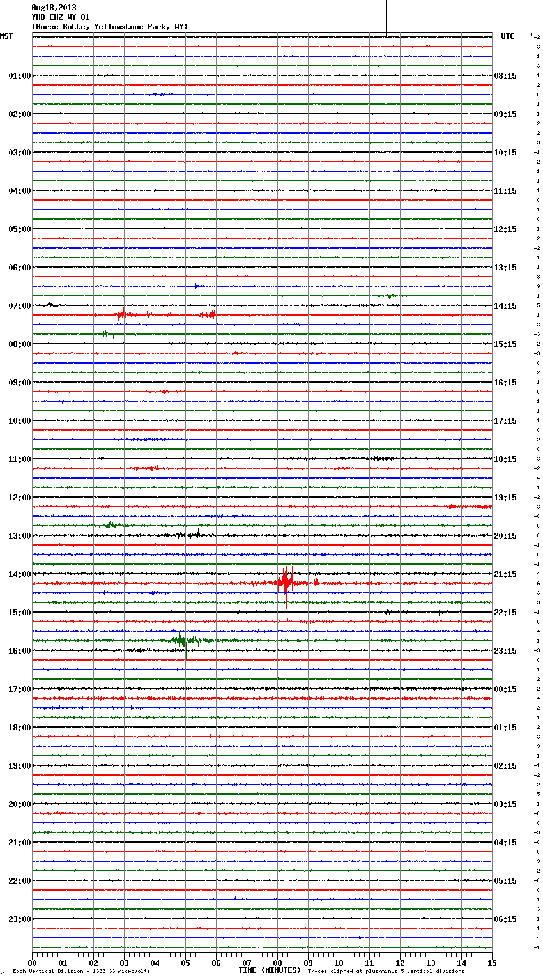The height and width of the screenshot is (980, 543).
Task: Select the 14:00 MST time label
Action: pos(20,574)
